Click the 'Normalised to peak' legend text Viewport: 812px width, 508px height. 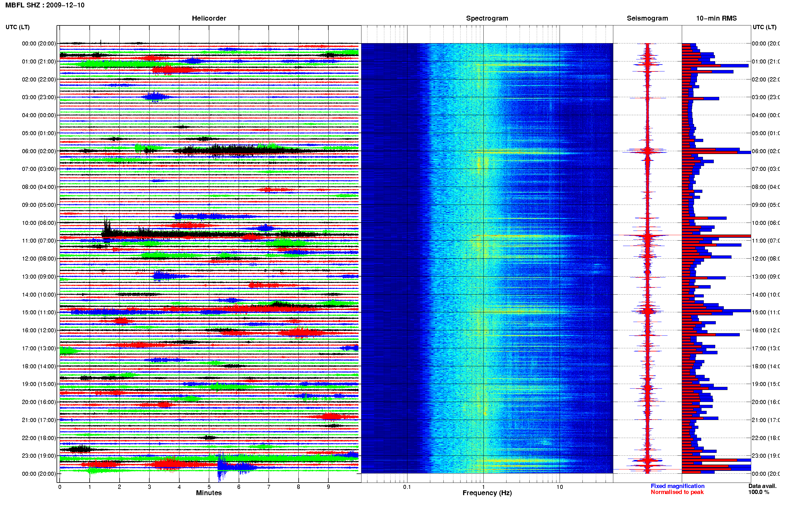tap(677, 492)
